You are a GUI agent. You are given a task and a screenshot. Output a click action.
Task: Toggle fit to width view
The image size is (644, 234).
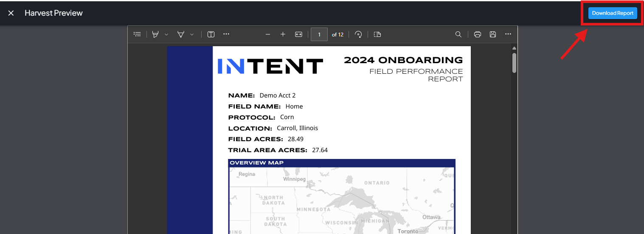click(298, 34)
